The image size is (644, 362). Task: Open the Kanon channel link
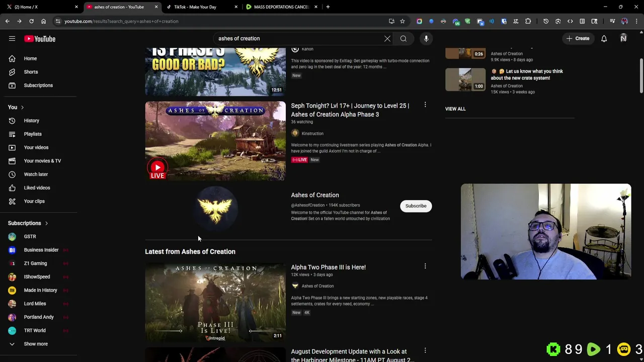coord(307,49)
